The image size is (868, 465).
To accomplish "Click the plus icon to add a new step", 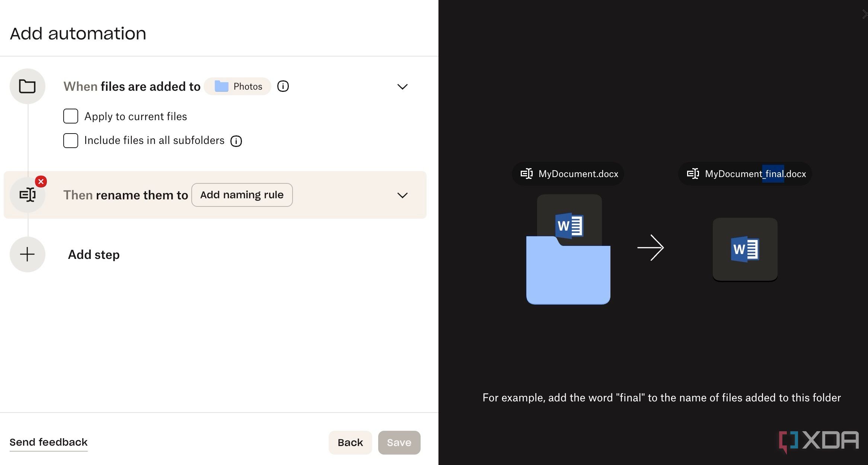I will click(27, 255).
